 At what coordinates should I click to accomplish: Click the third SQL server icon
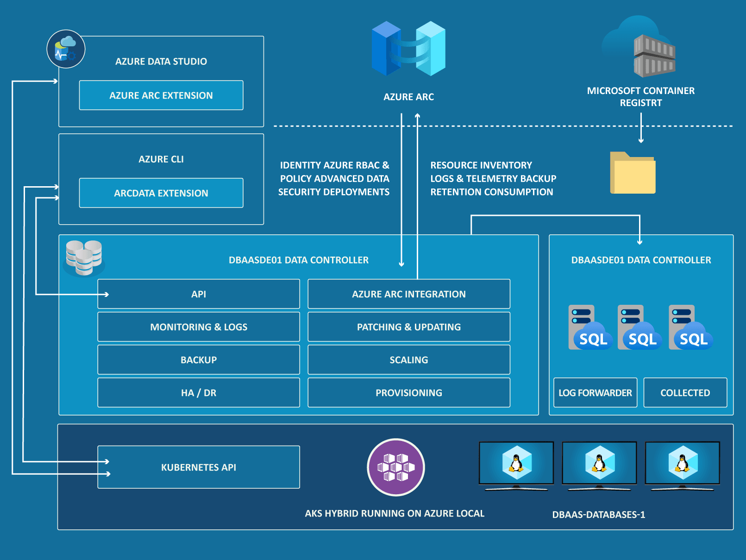[x=690, y=327]
